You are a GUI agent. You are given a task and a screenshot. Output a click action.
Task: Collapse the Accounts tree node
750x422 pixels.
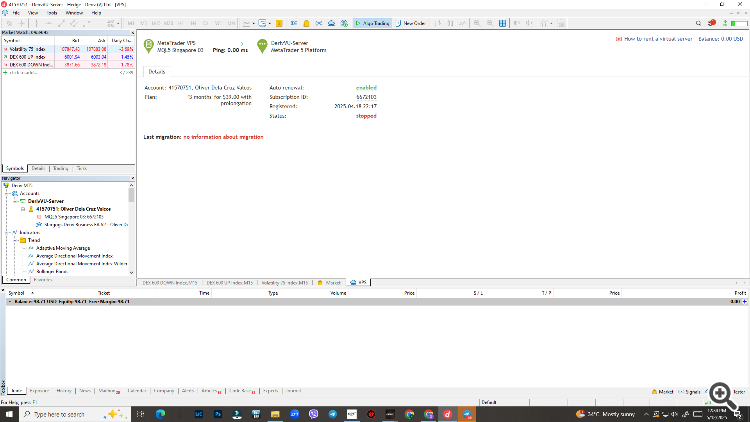pos(8,193)
